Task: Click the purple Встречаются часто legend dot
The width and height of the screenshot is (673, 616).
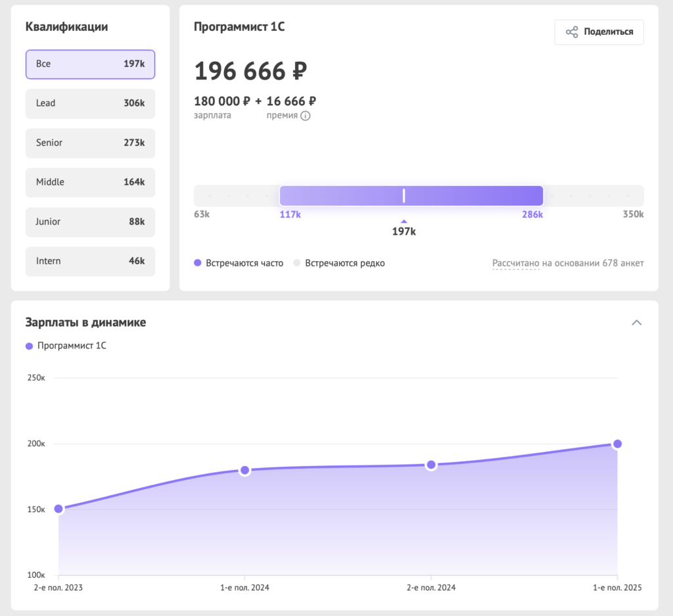Action: (x=197, y=263)
